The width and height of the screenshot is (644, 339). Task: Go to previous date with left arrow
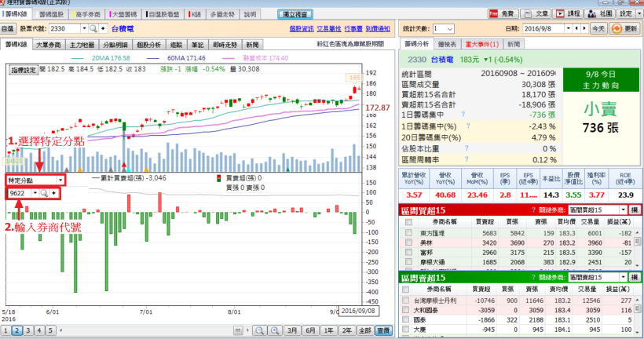tap(576, 28)
